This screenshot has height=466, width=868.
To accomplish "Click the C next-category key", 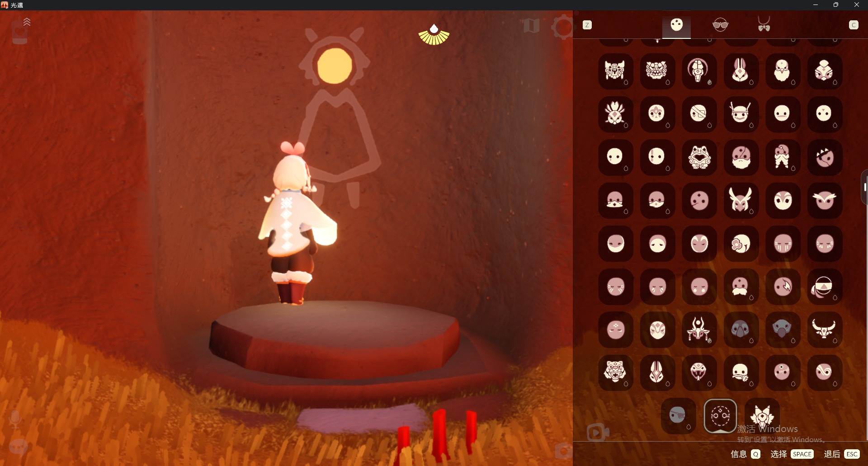I will coord(854,25).
